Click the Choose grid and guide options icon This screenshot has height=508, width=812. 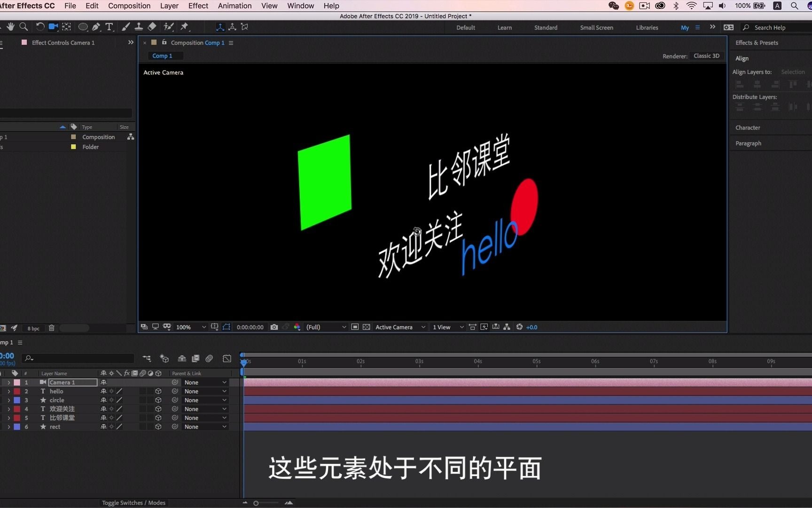coord(214,327)
